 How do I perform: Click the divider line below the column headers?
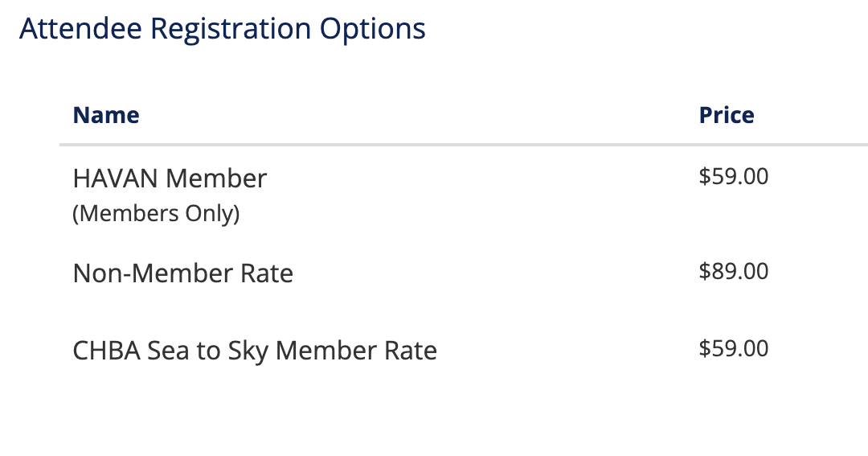tap(463, 146)
